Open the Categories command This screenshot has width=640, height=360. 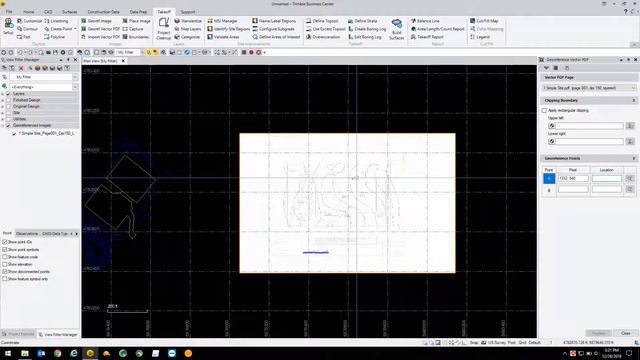pyautogui.click(x=187, y=37)
